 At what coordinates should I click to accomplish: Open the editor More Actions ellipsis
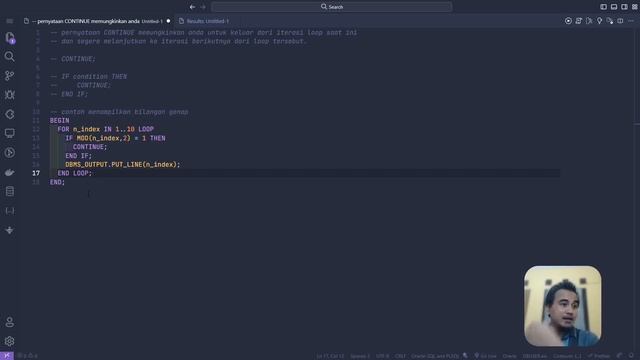[x=631, y=21]
